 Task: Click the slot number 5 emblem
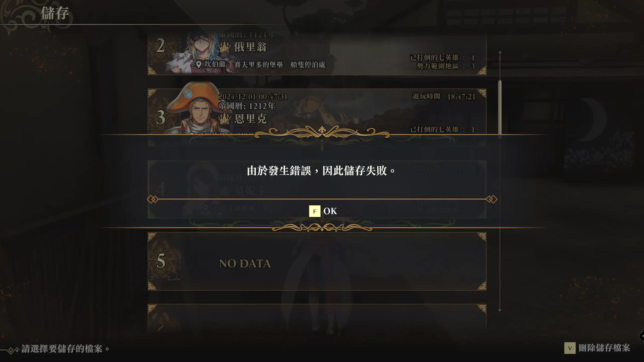click(x=161, y=261)
